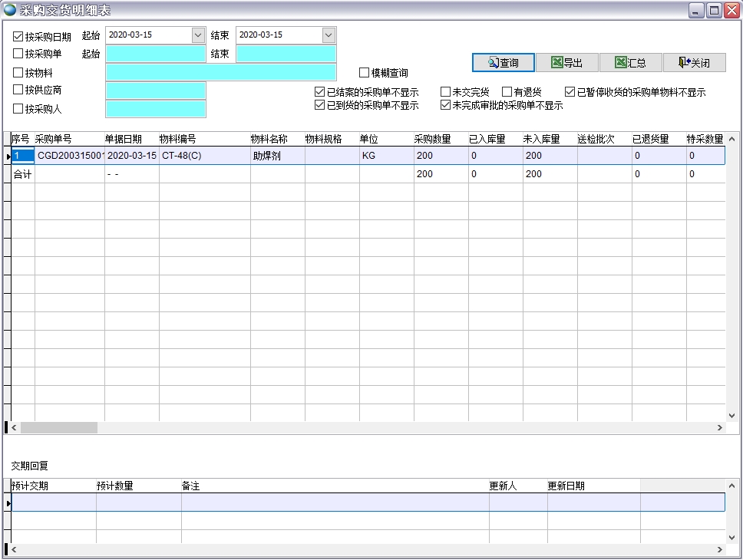Screen dimensions: 743x560
Task: Click the 按物料 text input field
Action: click(221, 72)
